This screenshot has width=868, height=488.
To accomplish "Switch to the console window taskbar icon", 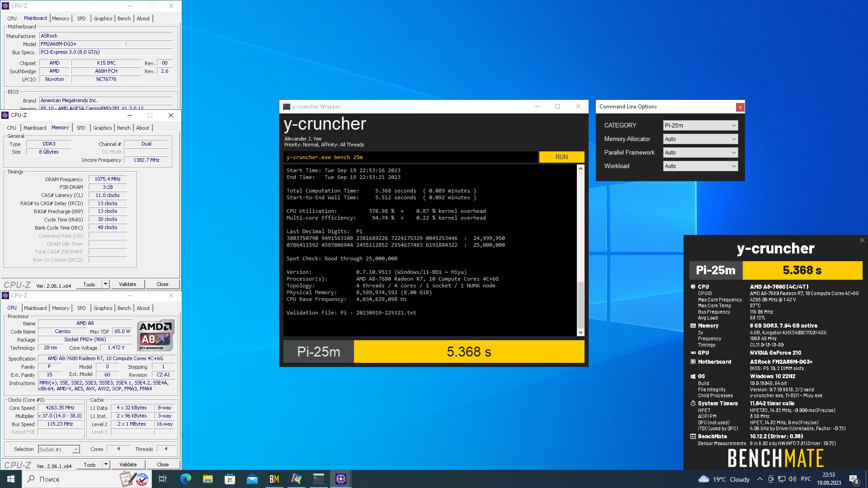I will (318, 479).
